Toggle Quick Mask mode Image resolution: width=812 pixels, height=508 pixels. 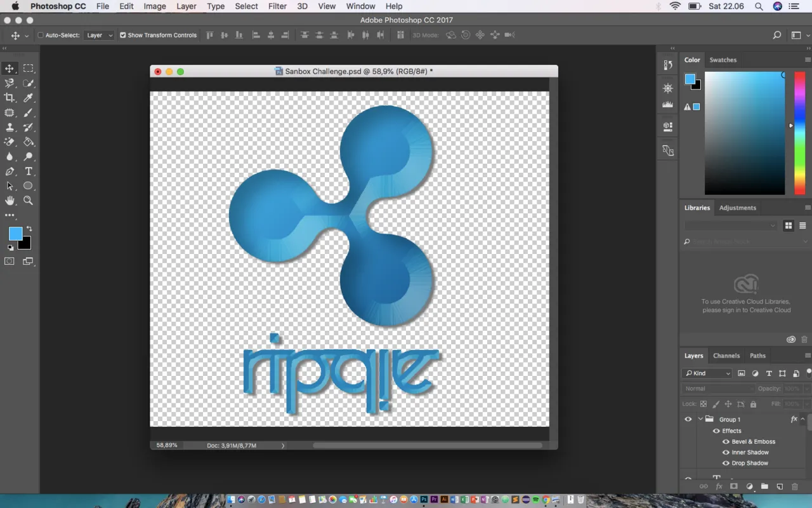coord(10,261)
